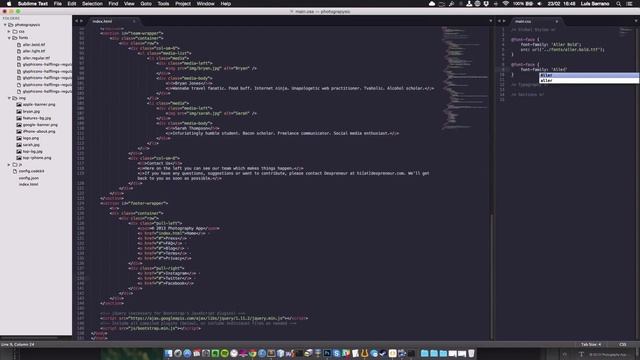Open the Help menu in menu bar
640x360 pixels.
[226, 4]
